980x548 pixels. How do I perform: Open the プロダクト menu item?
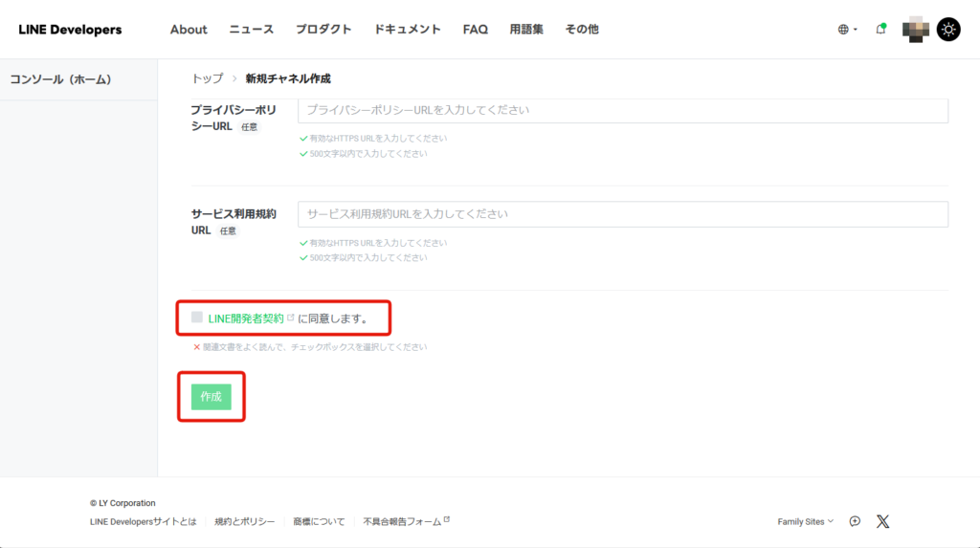pyautogui.click(x=323, y=30)
